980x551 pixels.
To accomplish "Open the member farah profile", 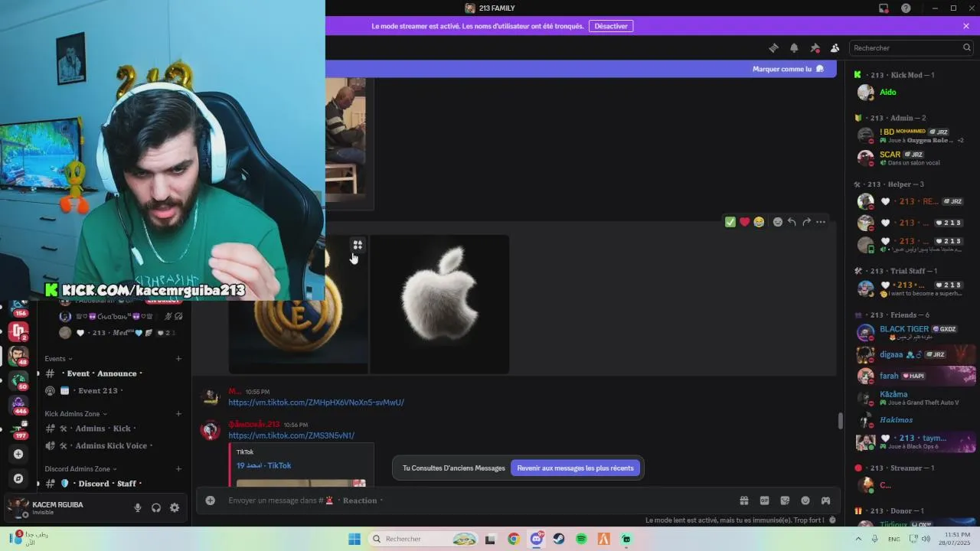I will coord(915,376).
